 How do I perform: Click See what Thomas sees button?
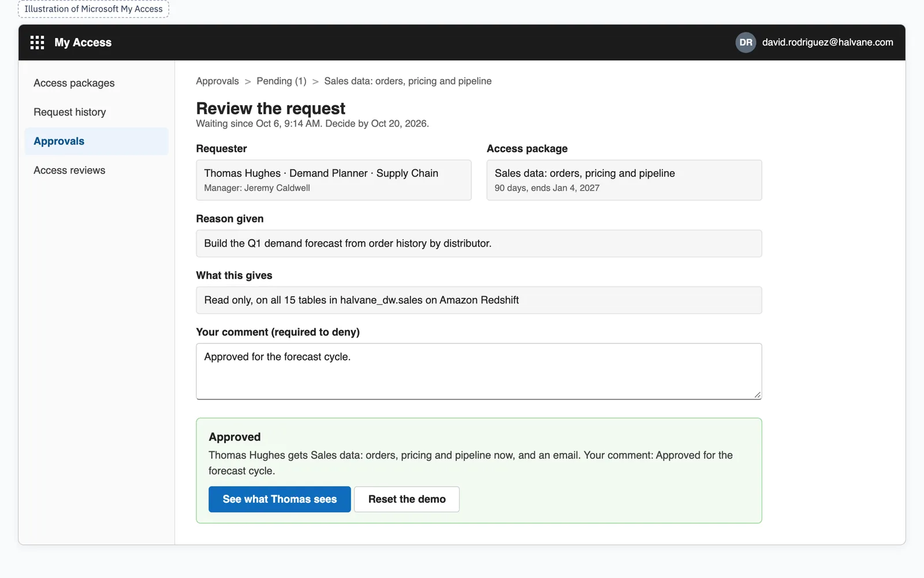(x=280, y=499)
